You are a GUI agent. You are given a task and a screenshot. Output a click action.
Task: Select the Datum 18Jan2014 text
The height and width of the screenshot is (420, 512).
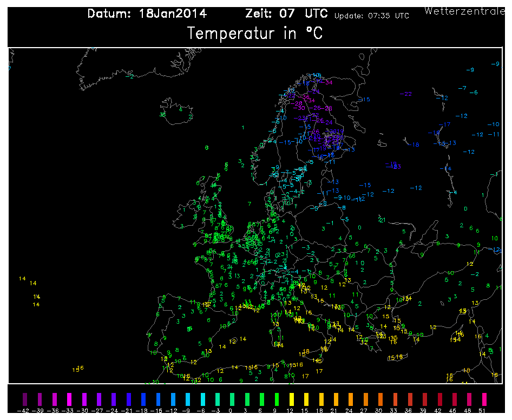coord(147,14)
